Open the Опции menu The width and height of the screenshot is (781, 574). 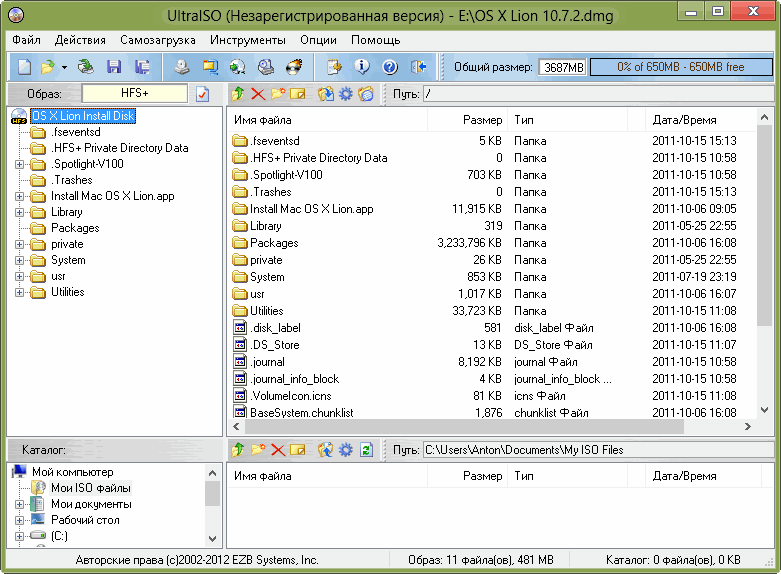[318, 40]
